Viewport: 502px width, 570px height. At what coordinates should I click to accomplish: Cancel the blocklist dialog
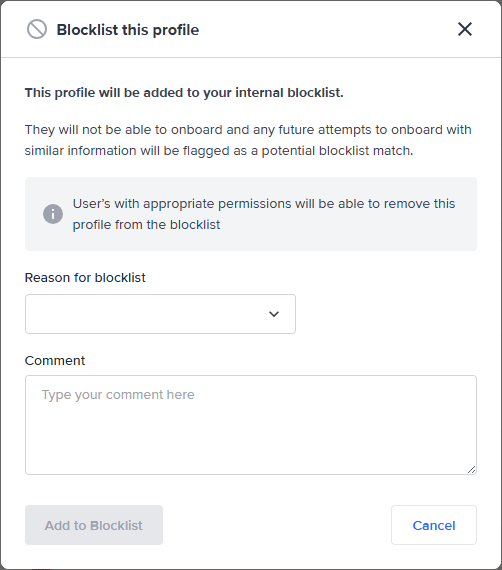[x=434, y=525]
